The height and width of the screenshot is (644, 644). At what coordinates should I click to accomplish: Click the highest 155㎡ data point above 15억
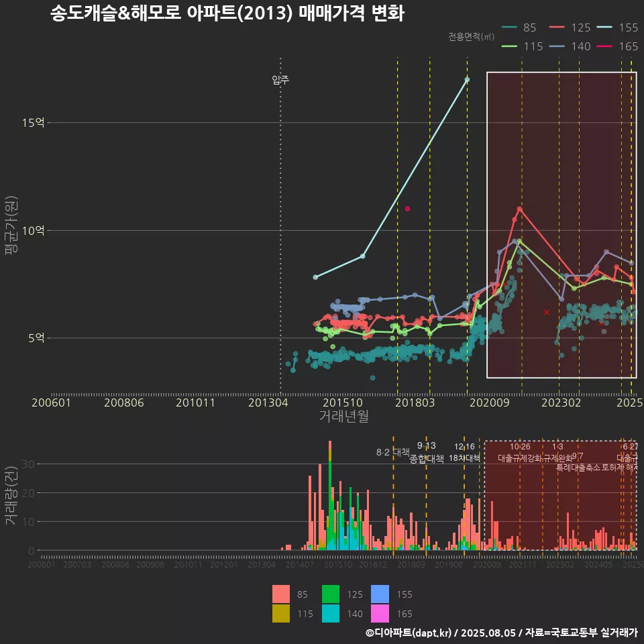tap(467, 80)
